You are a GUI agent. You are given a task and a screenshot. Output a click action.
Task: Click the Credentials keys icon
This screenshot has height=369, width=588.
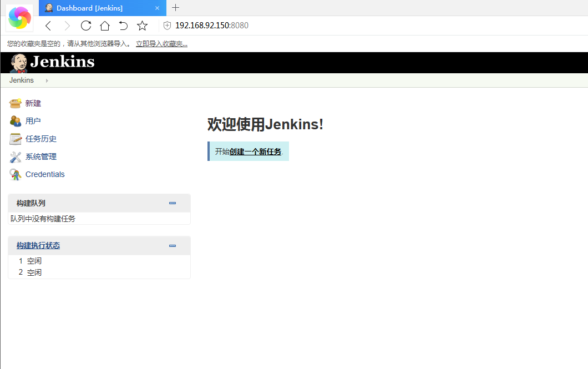[x=16, y=174]
